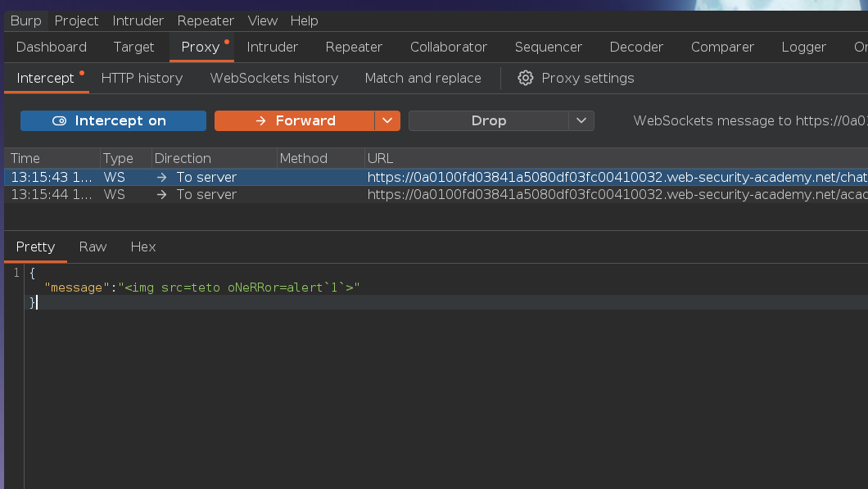
Task: Click the URL in the 13:15:44 row
Action: 617,194
